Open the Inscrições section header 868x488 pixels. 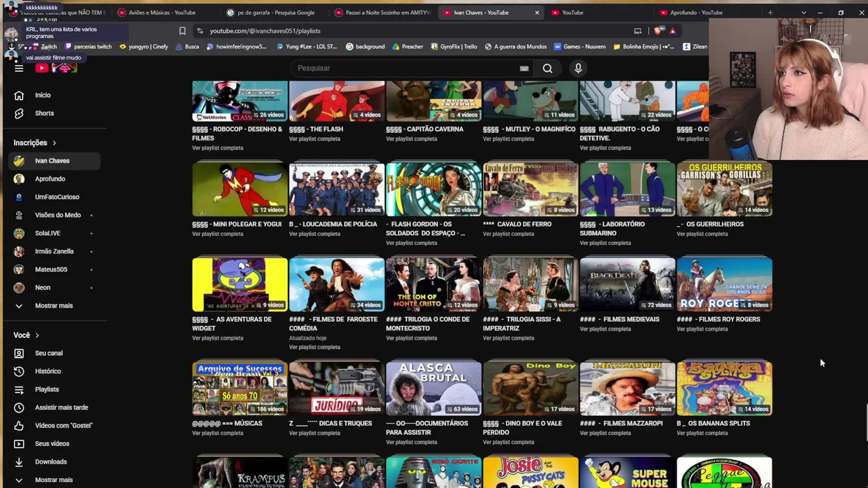pyautogui.click(x=35, y=143)
